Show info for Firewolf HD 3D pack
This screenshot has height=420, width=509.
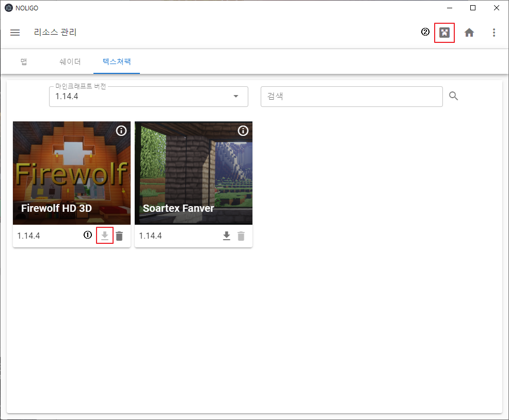121,131
